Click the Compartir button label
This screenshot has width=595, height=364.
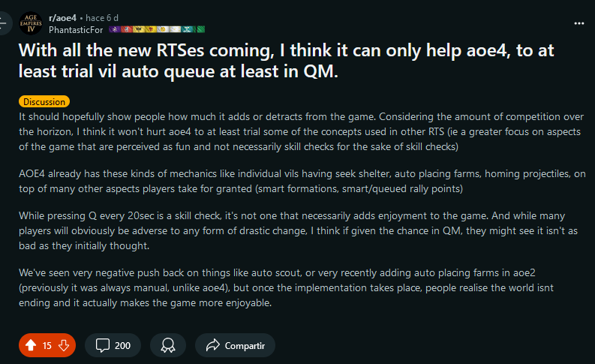point(245,346)
